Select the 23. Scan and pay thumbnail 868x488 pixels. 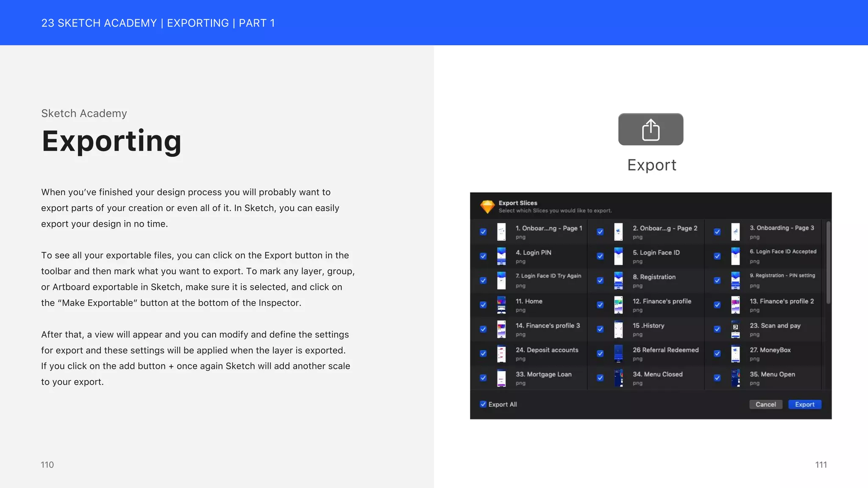point(735,329)
